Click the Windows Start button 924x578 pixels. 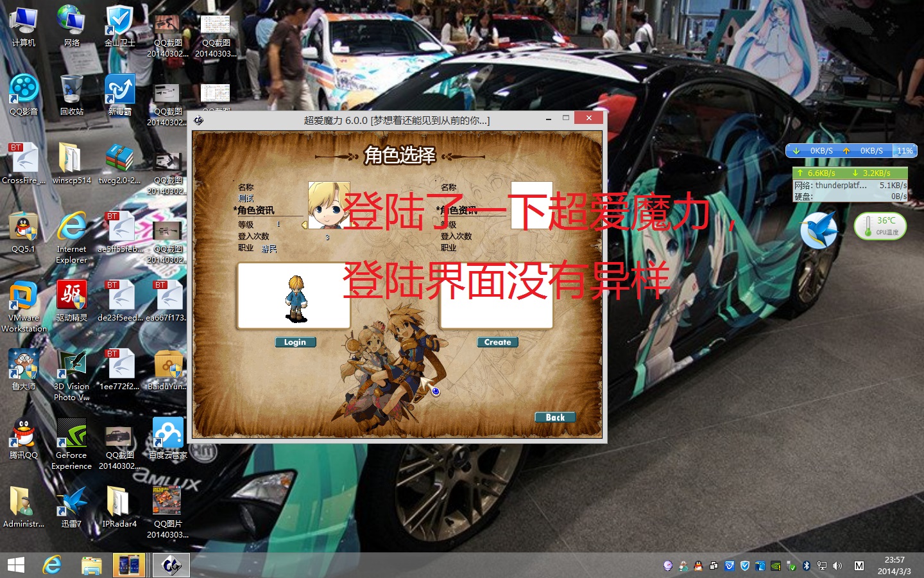15,565
